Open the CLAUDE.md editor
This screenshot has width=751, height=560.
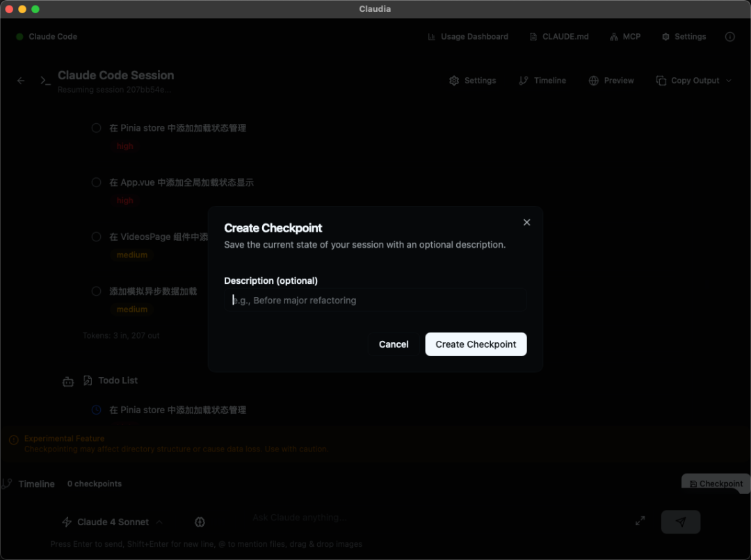coord(559,36)
